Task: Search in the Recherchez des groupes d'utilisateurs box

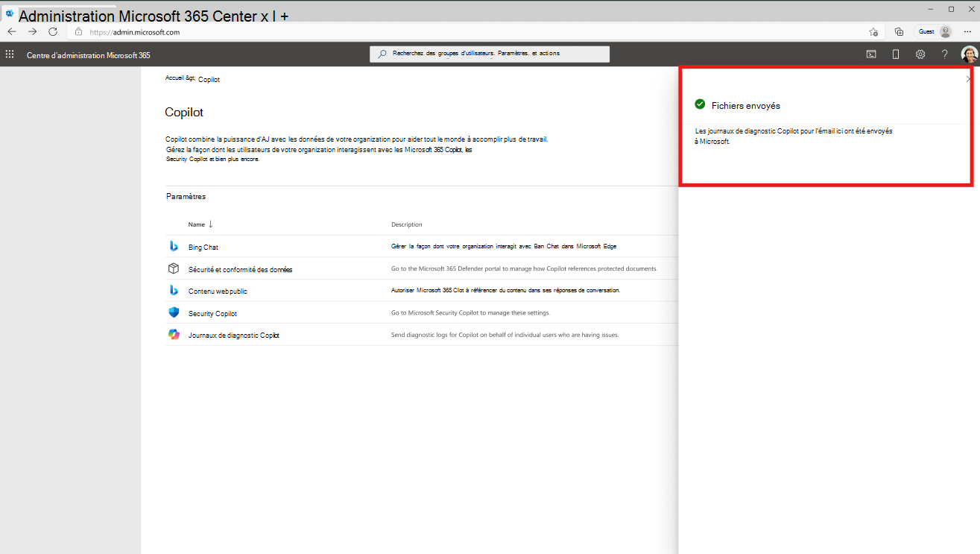Action: point(490,54)
